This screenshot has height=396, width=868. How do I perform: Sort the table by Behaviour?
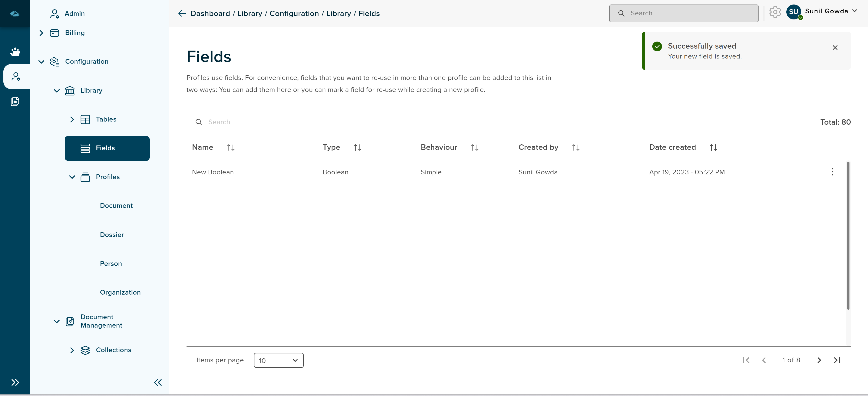(x=474, y=148)
